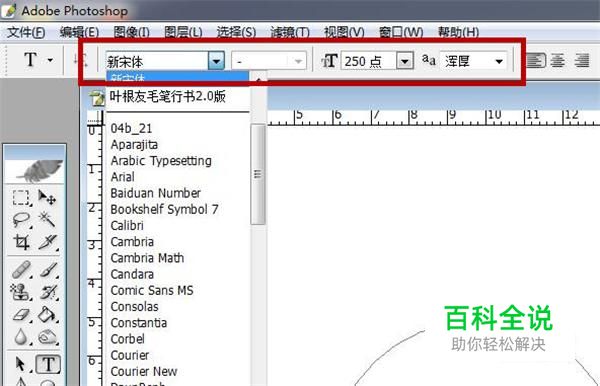Select the Brush tool
600x386 pixels.
click(x=48, y=270)
